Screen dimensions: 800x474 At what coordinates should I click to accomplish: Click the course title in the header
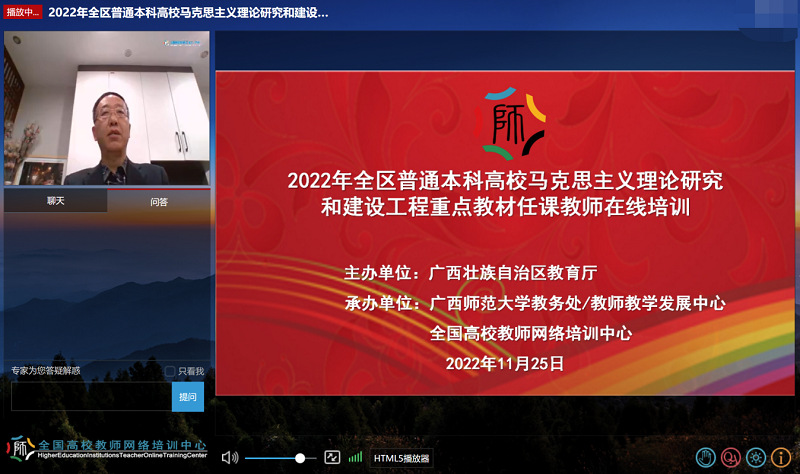point(188,13)
